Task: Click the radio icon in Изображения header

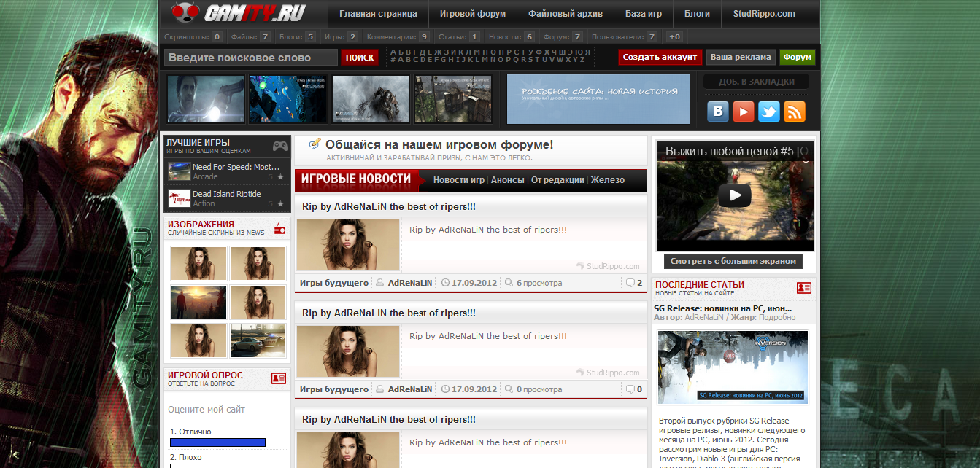Action: coord(280,229)
